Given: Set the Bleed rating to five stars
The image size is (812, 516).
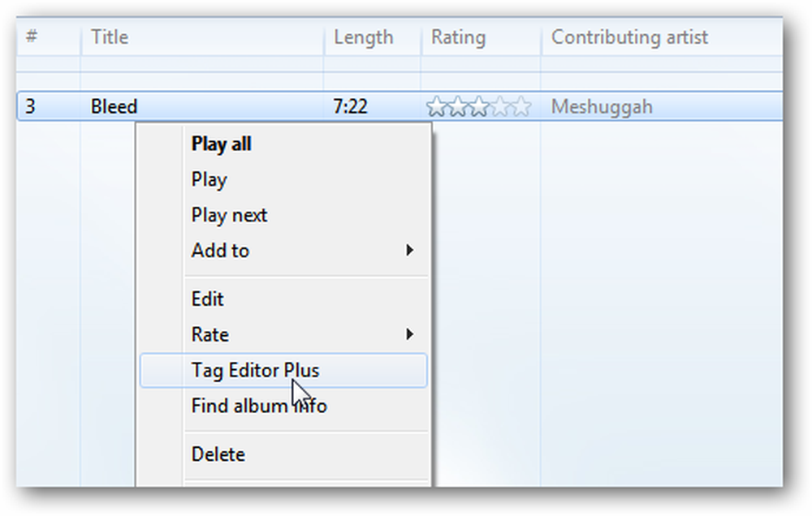Looking at the screenshot, I should tap(521, 106).
